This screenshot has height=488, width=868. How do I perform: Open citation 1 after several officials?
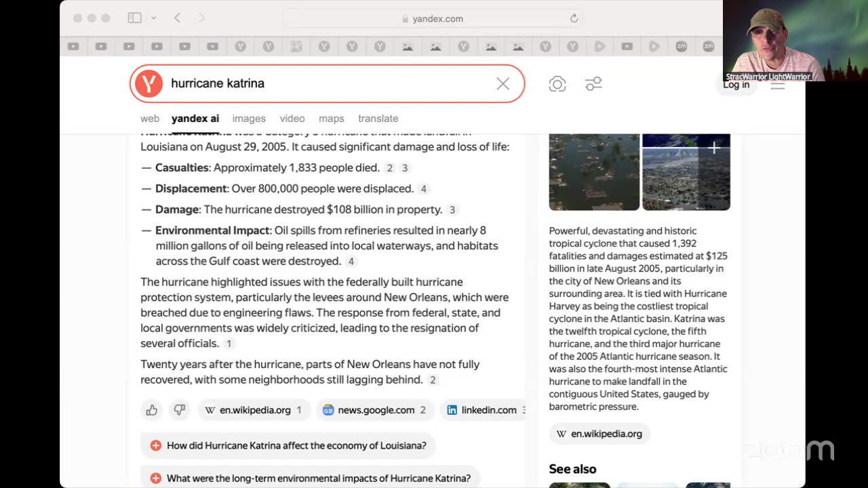[229, 344]
